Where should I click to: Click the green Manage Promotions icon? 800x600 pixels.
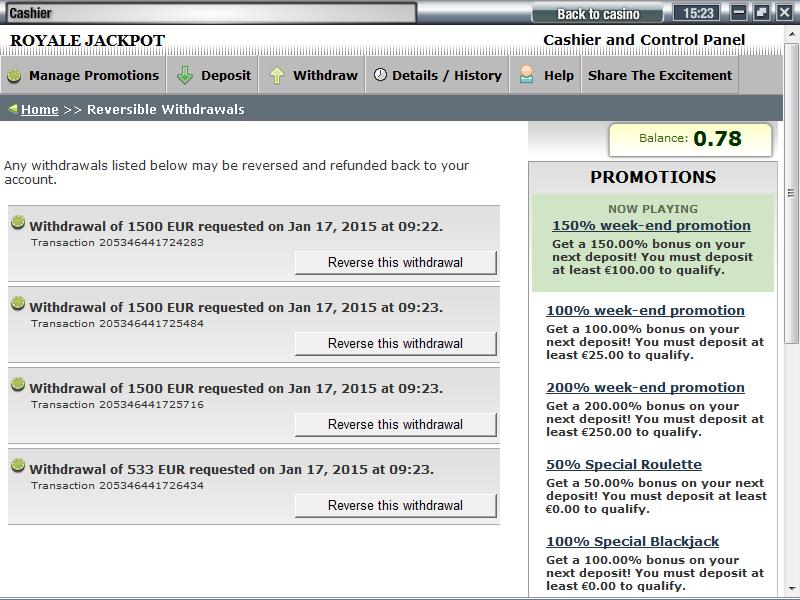coord(14,76)
